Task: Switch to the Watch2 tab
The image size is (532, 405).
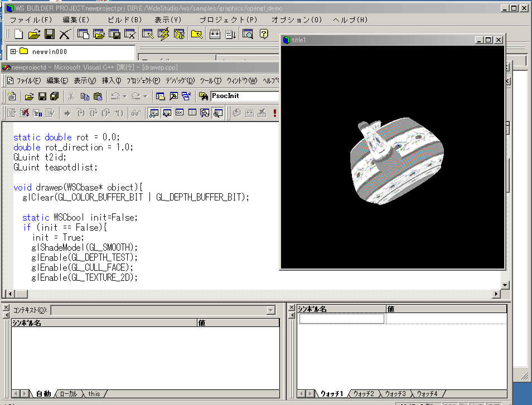Action: coord(363,394)
